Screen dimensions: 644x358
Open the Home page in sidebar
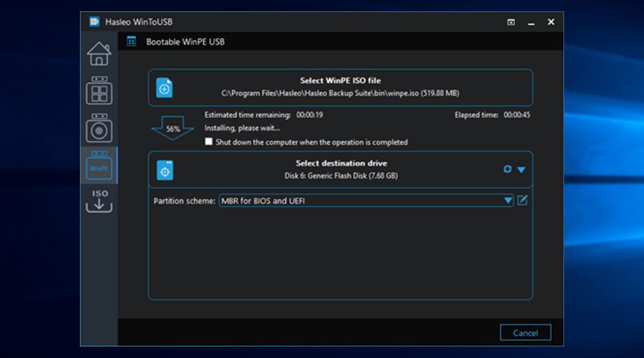pyautogui.click(x=99, y=54)
